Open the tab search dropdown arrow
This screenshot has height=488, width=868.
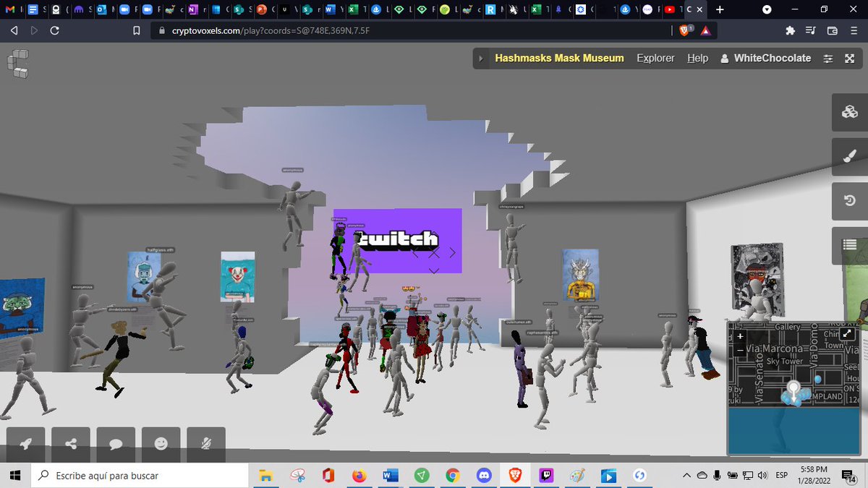click(767, 9)
